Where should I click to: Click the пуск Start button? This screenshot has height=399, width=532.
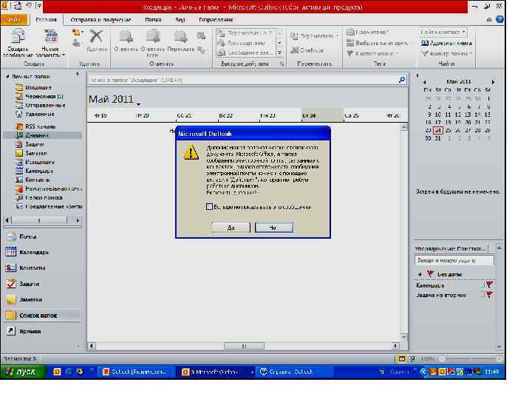point(23,372)
